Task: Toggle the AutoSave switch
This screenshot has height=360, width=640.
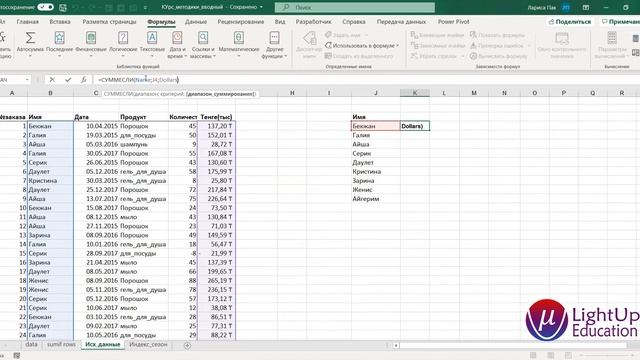Action: (x=45, y=7)
